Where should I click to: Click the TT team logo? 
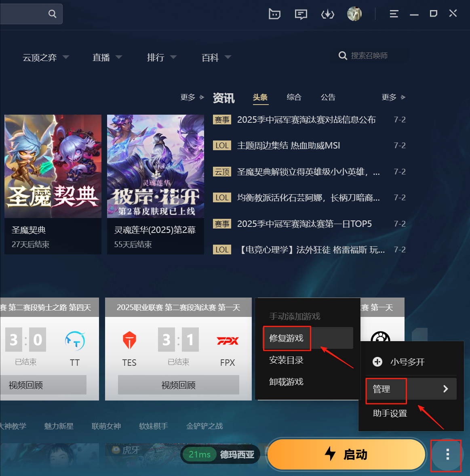click(x=75, y=341)
